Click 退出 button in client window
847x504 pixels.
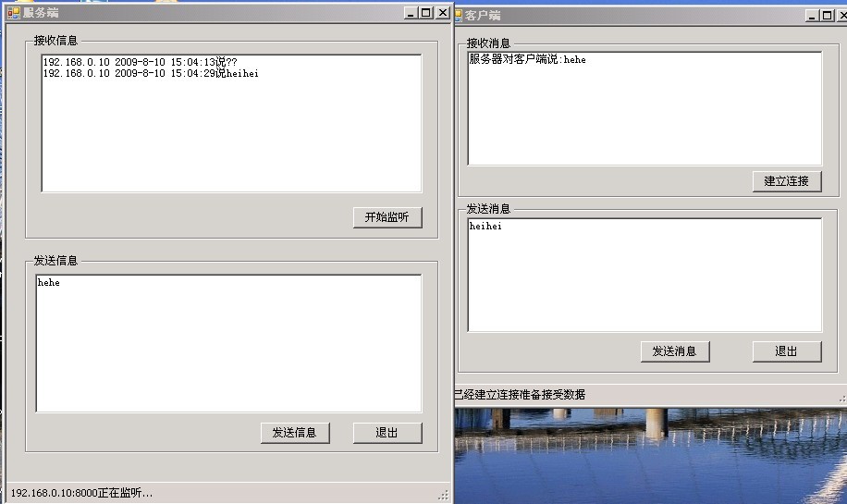pos(787,351)
